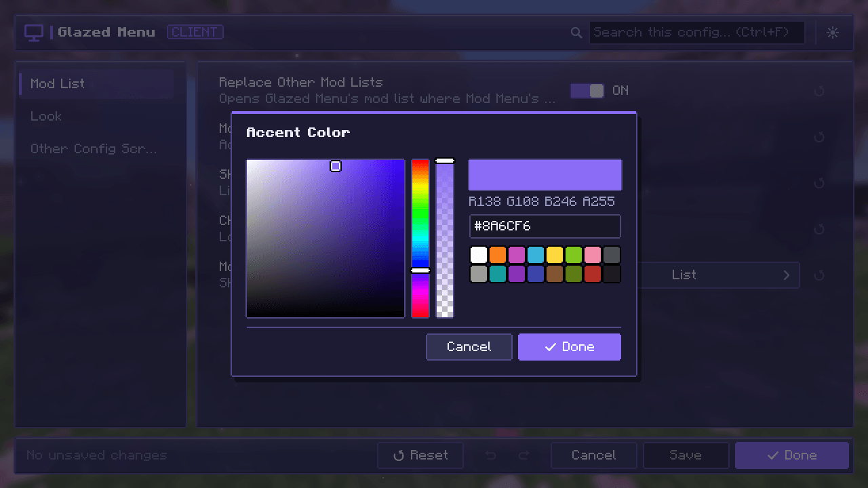
Task: Choose the magenta preset swatch
Action: point(517,255)
